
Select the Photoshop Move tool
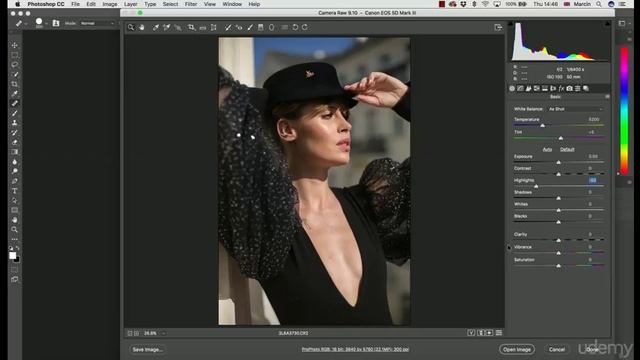click(x=15, y=45)
